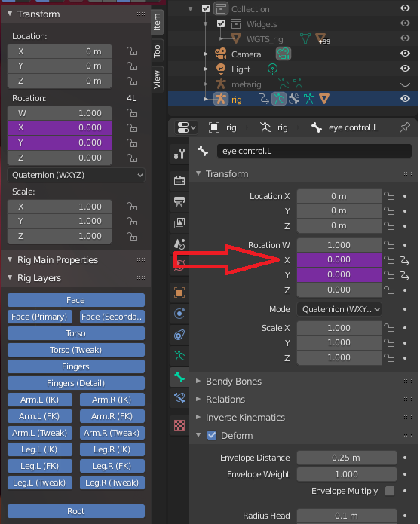Screen dimensions: 420x524
Task: Click the Camera data icon in outliner
Action: pyautogui.click(x=284, y=54)
